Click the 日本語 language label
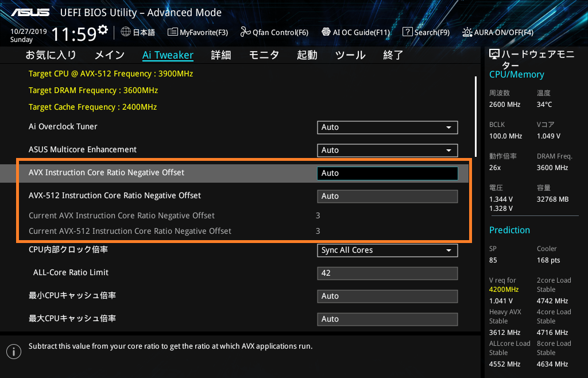The image size is (588, 378). coord(144,32)
